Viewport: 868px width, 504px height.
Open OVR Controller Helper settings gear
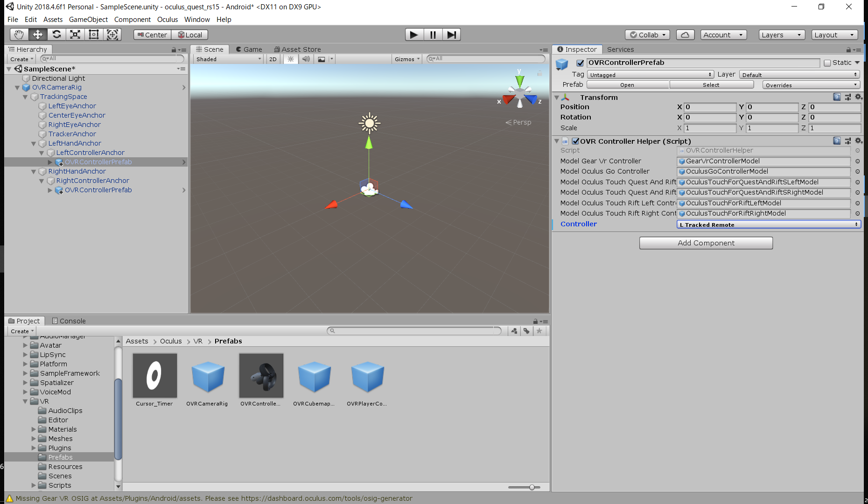(x=858, y=141)
